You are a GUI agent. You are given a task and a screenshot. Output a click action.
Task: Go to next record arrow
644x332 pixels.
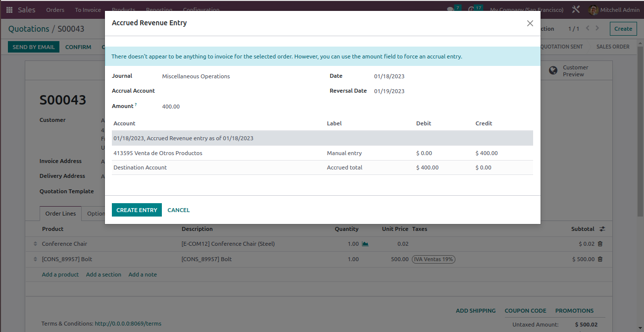597,28
